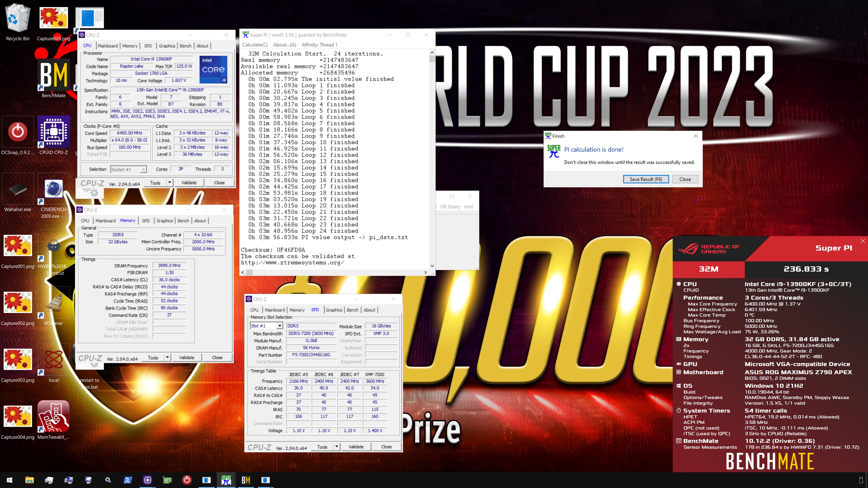
Task: Switch to Memory tab in CPU-Z SPD window
Action: (x=297, y=310)
